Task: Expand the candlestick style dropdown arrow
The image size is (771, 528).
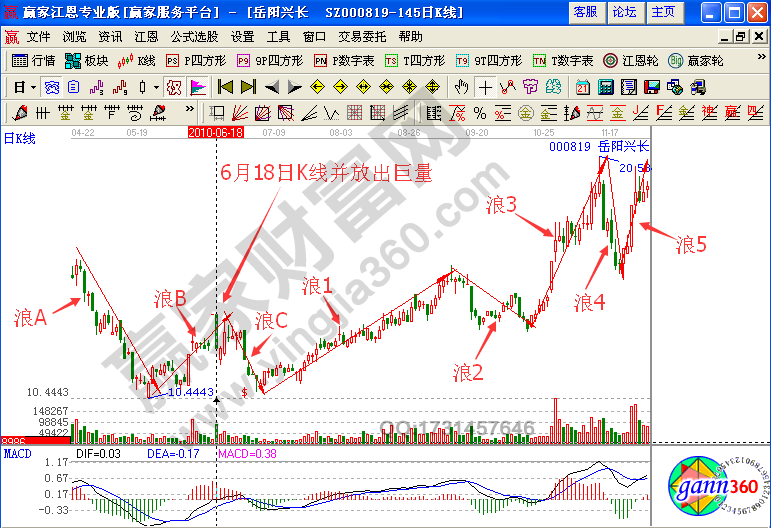Action: 155,86
